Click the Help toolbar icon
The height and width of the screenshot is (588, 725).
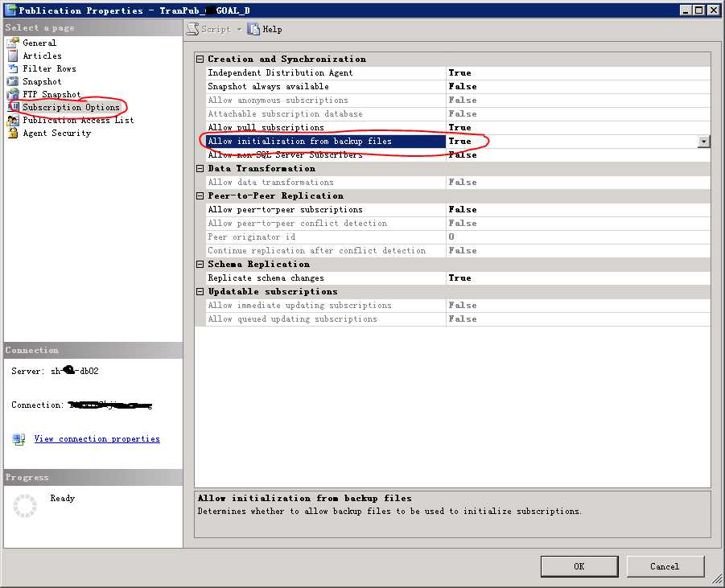click(253, 29)
